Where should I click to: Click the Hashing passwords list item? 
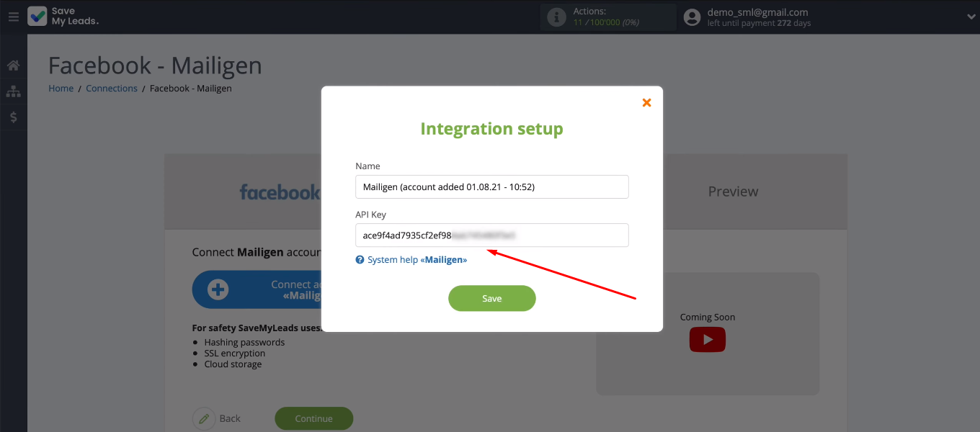click(x=244, y=343)
